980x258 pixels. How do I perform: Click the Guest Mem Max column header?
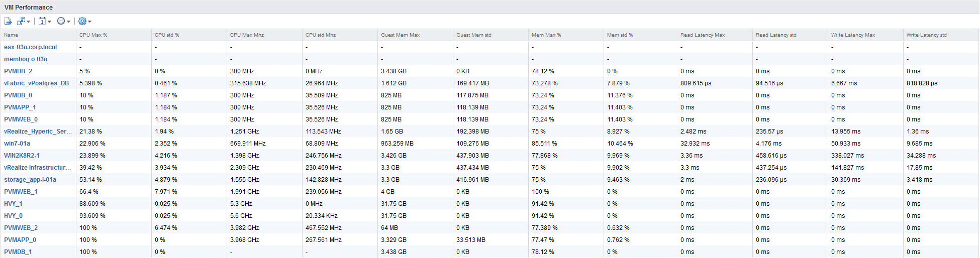point(400,35)
